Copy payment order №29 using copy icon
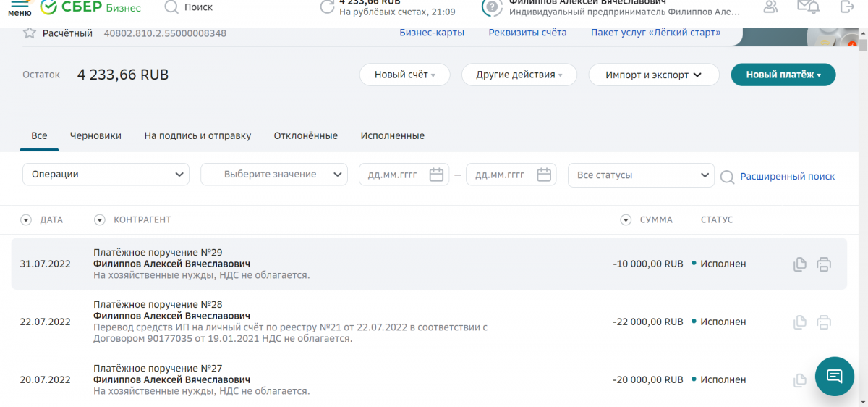 tap(799, 264)
